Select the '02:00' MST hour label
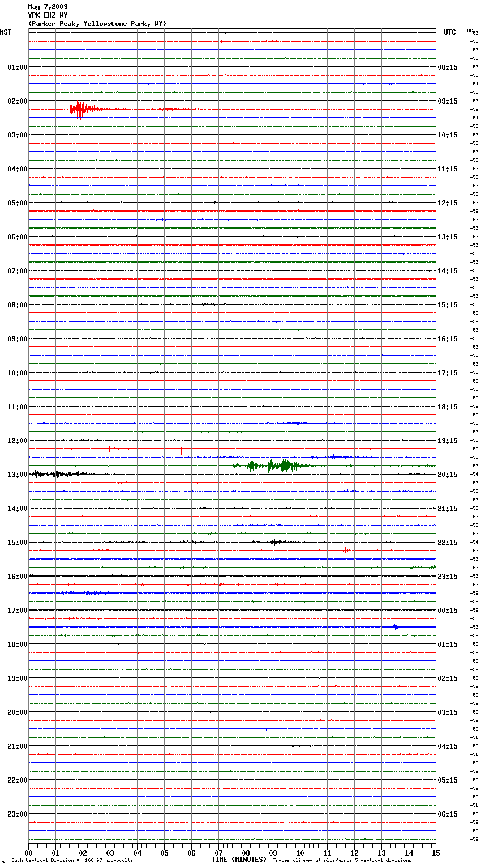Screen dimensions: 481x868 point(18,101)
